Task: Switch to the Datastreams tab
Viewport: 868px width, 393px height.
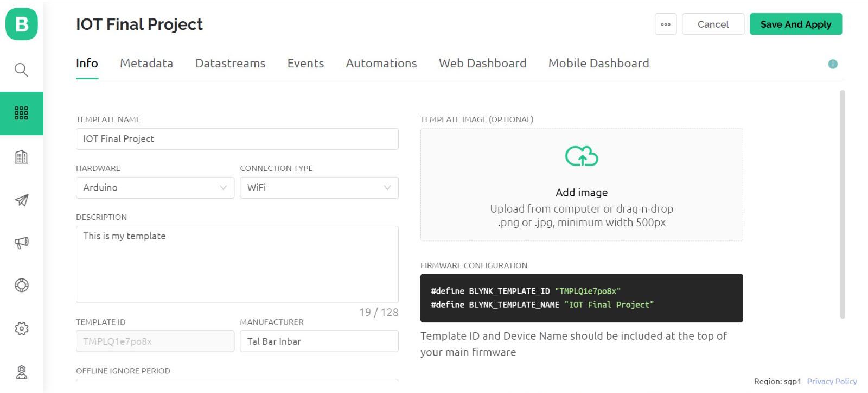Action: [x=230, y=64]
